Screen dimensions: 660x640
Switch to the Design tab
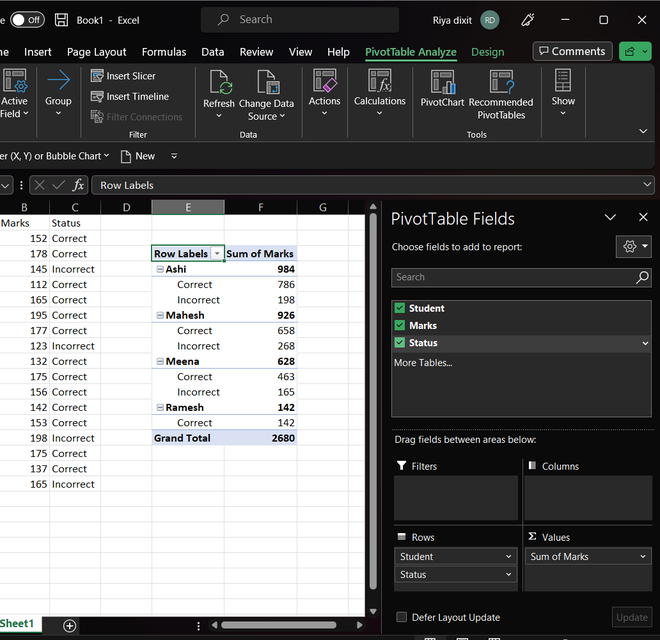coord(487,52)
